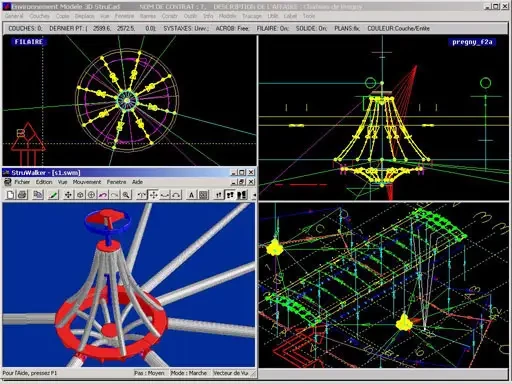Click the pregny_f2a label in elevation viewport
Viewport: 512px width, 384px height.
[x=472, y=42]
